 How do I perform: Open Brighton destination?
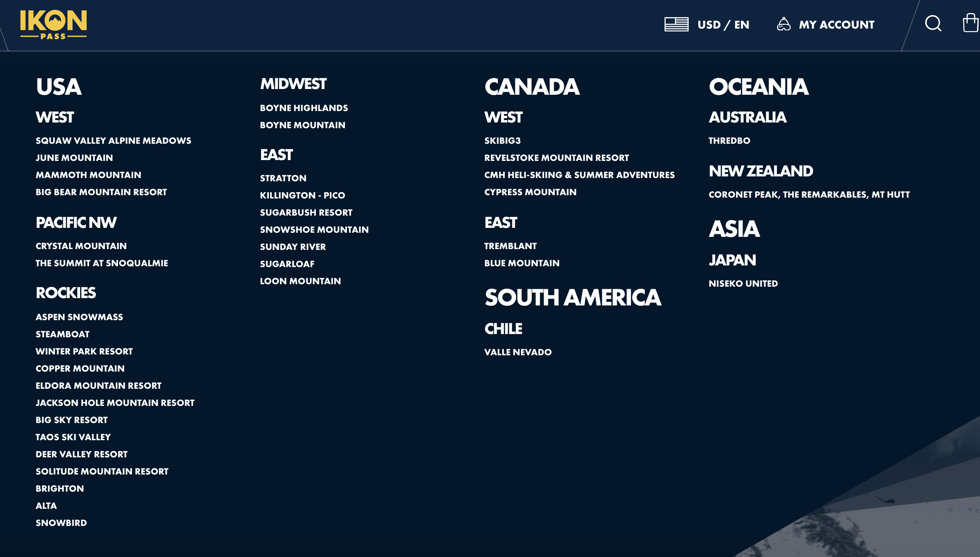point(60,489)
